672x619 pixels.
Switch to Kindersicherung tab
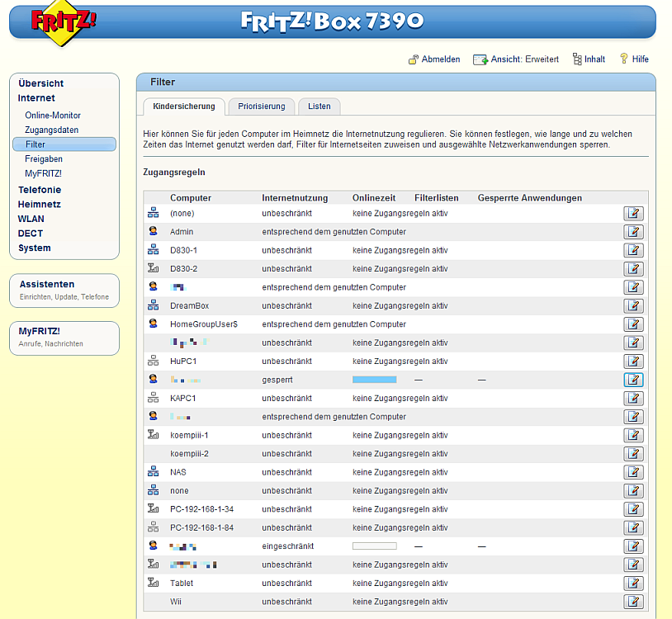(x=184, y=106)
